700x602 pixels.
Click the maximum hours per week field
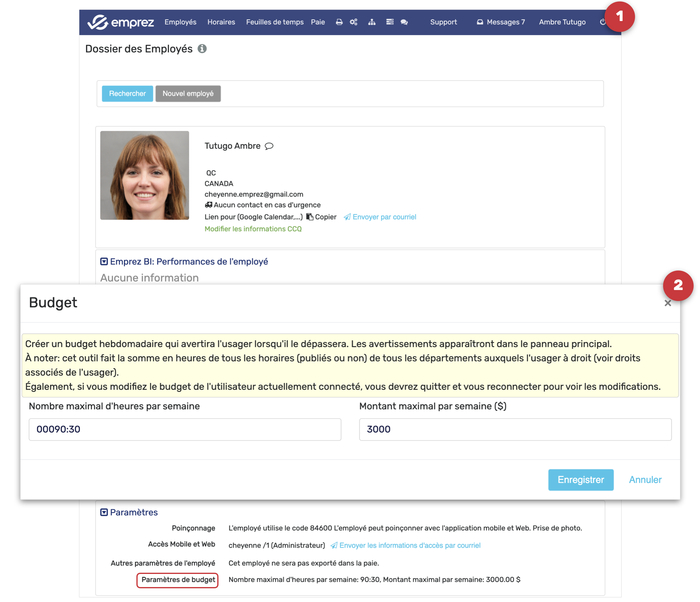click(x=185, y=429)
